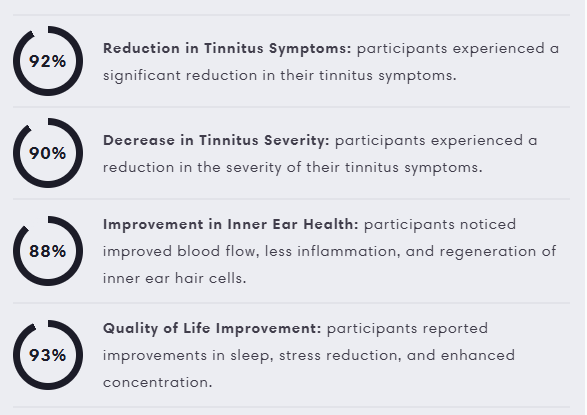Click text 'improved blood flow, less inflammation'
Viewport: 587px width, 415px height.
coord(250,251)
